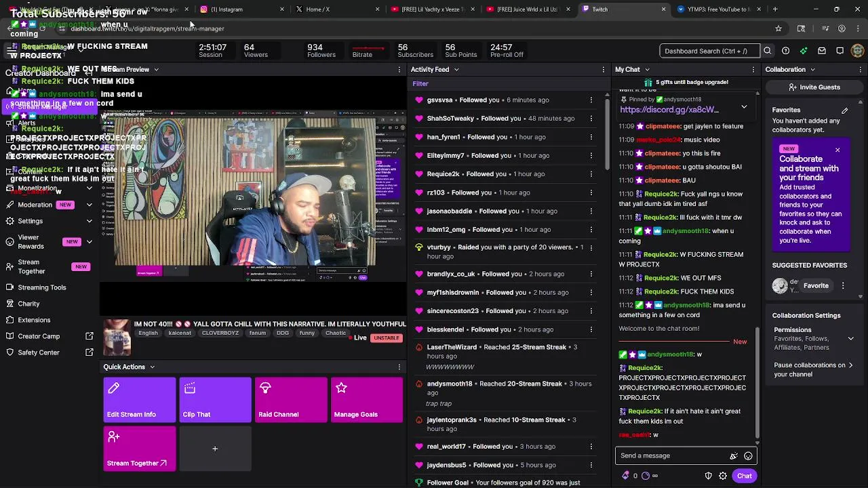
Task: Open the profile avatar menu
Action: tap(858, 51)
